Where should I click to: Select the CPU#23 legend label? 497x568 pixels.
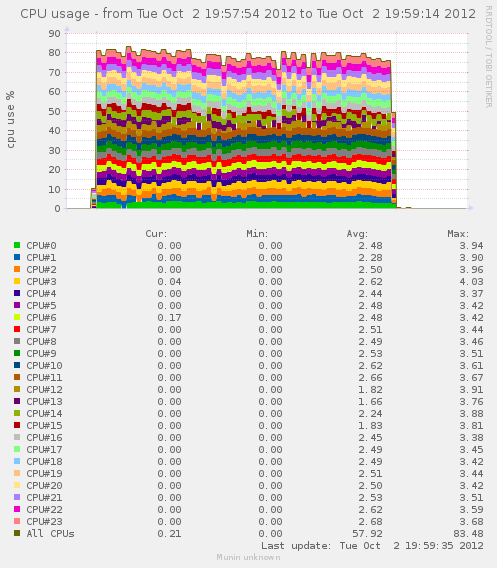point(44,521)
